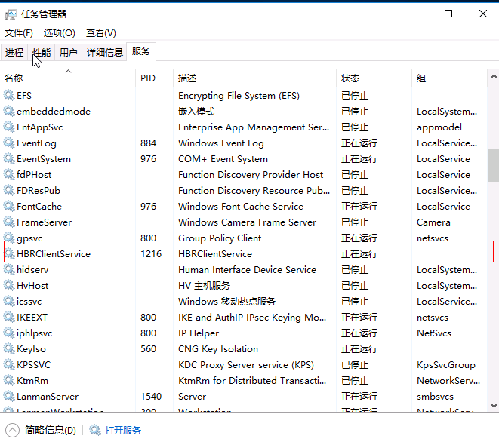This screenshot has width=499, height=448.
Task: Open services via 打开服务 link
Action: (x=123, y=430)
